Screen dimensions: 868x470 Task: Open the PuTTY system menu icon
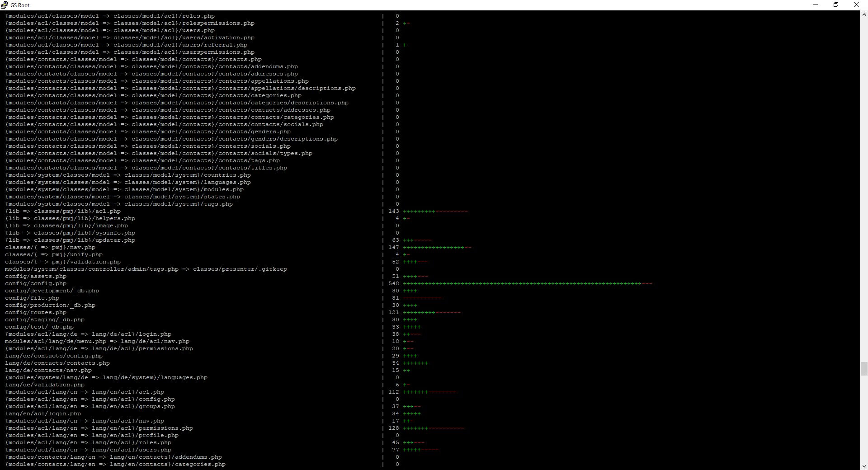tap(5, 5)
